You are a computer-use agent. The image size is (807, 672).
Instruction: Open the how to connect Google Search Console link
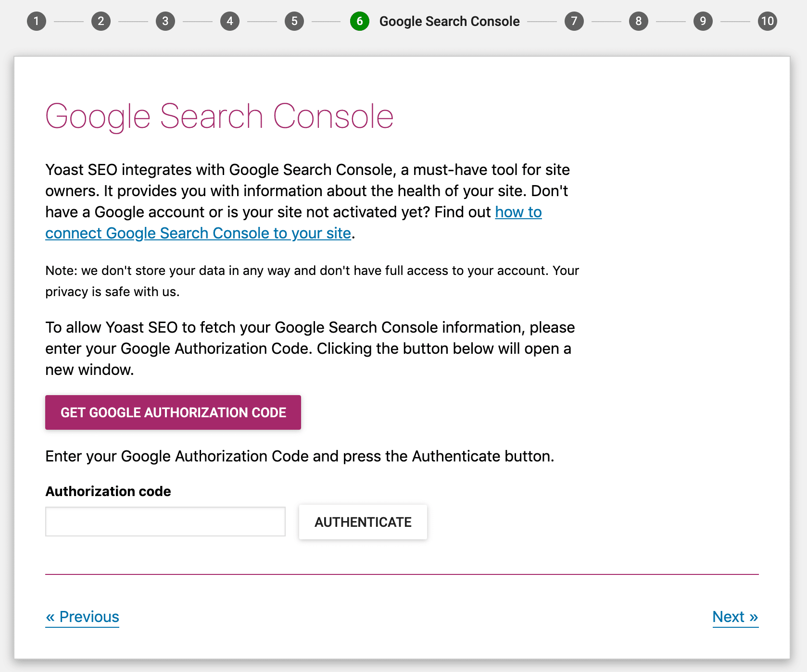point(198,233)
